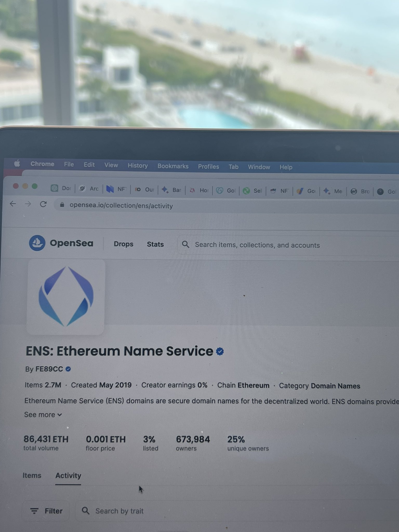Open the Help menu
This screenshot has width=399, height=532.
click(286, 167)
